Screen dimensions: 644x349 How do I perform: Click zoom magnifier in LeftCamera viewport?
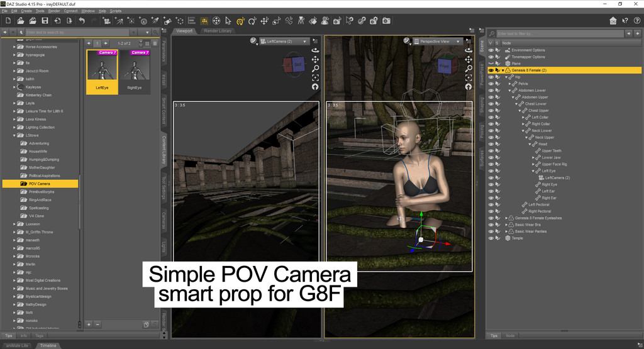coord(315,69)
